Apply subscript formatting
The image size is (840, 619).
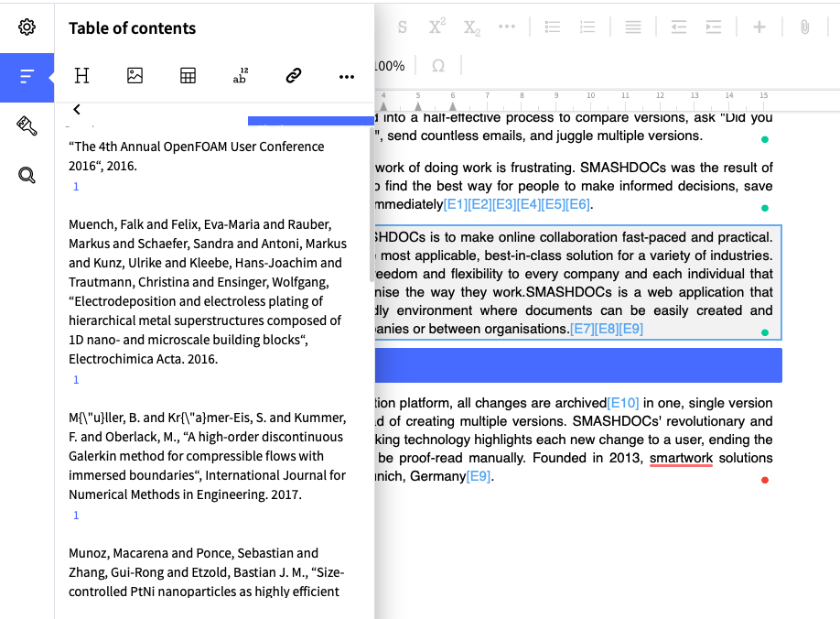pyautogui.click(x=472, y=27)
